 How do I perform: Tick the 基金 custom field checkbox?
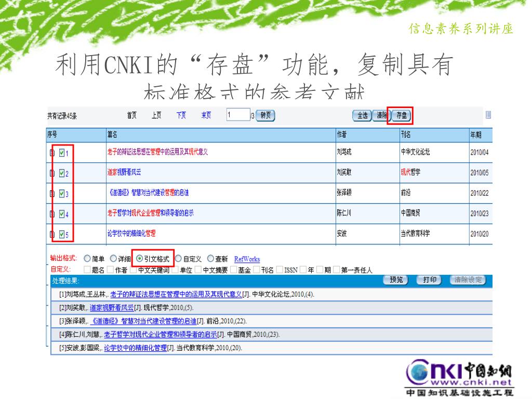[233, 270]
